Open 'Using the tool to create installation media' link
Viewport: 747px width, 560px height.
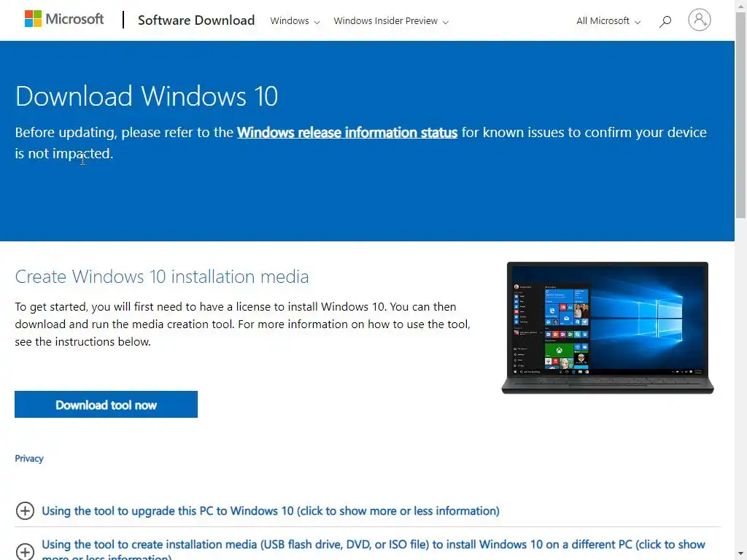pos(373,550)
